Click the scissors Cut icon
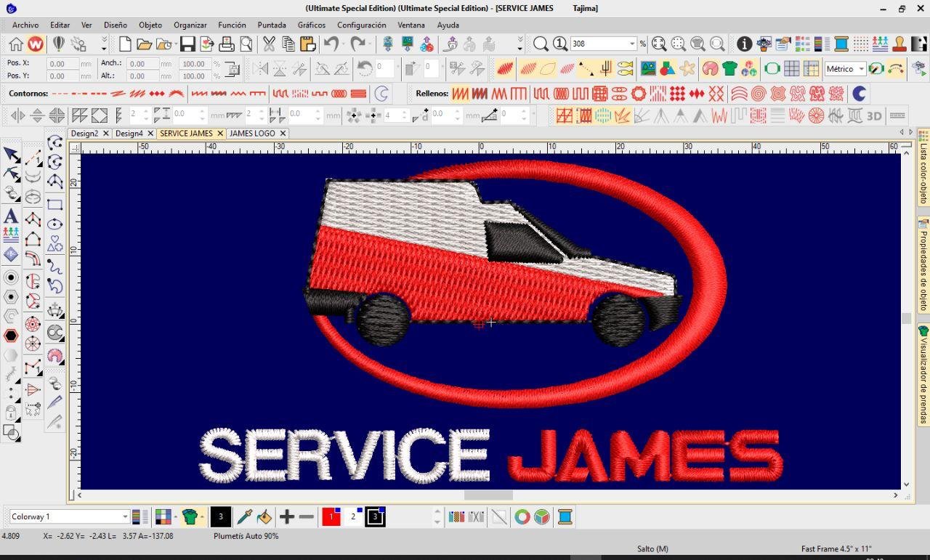930x560 pixels. click(x=269, y=44)
